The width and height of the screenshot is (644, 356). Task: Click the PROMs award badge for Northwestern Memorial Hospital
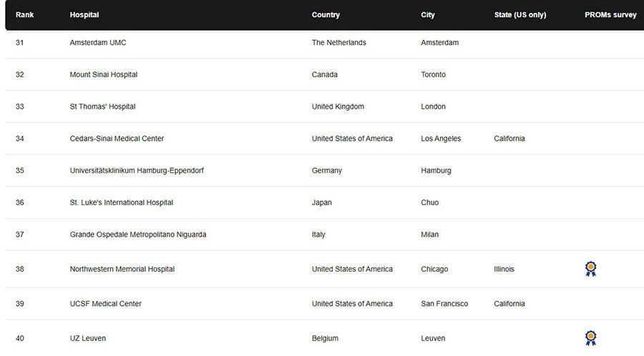(590, 269)
